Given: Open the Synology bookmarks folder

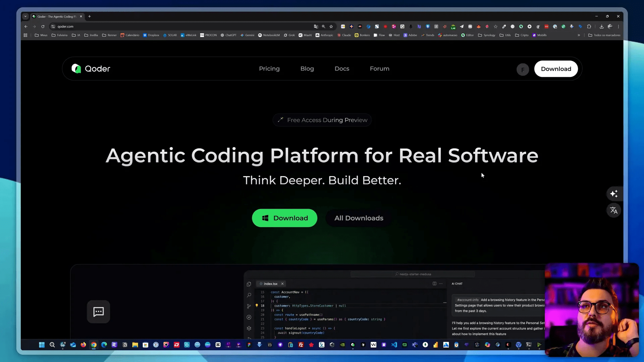Looking at the screenshot, I should tap(486, 35).
